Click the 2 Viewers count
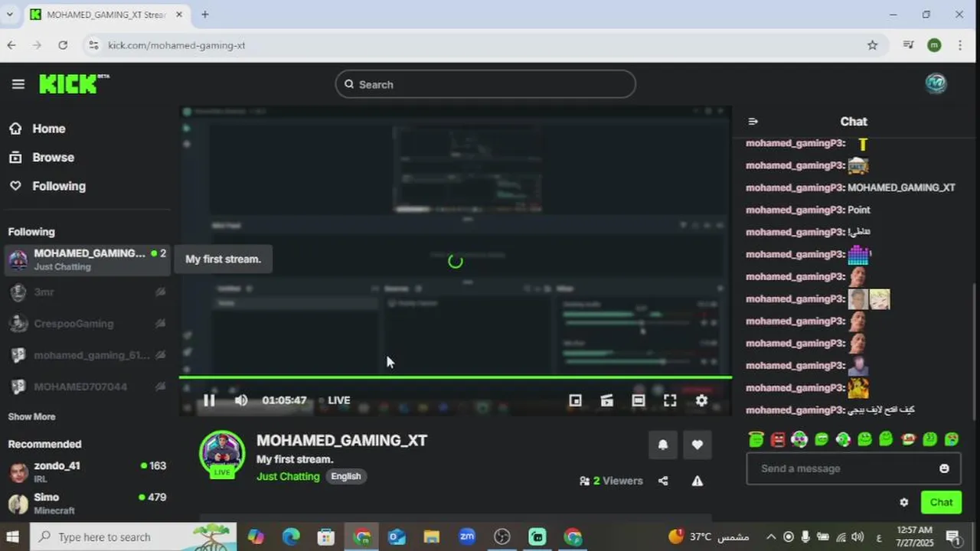The width and height of the screenshot is (980, 551). pyautogui.click(x=611, y=481)
